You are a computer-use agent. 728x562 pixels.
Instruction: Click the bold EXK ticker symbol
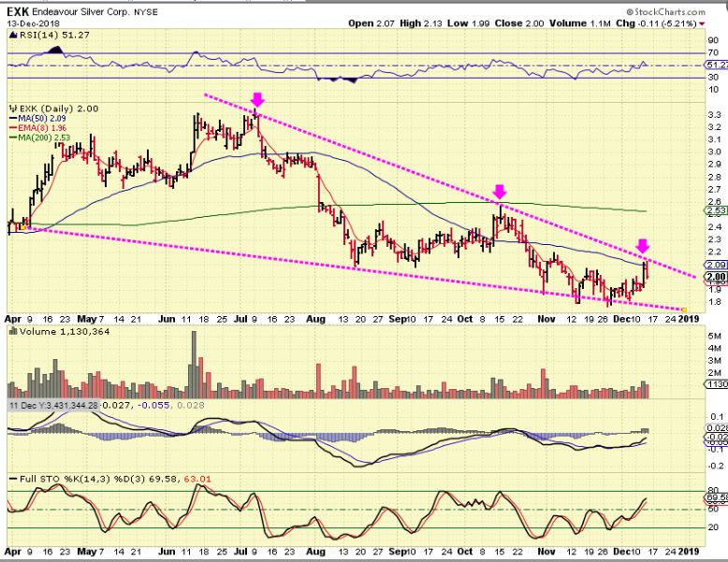[18, 12]
